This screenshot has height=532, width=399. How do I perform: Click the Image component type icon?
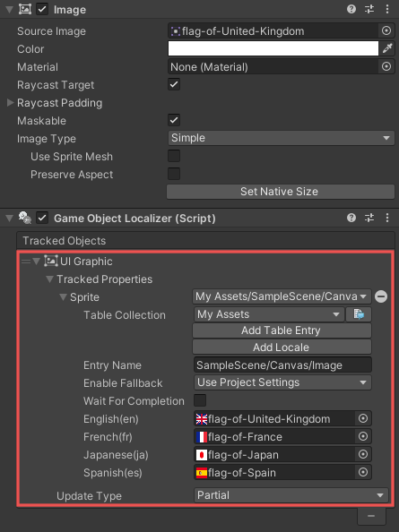coord(25,9)
